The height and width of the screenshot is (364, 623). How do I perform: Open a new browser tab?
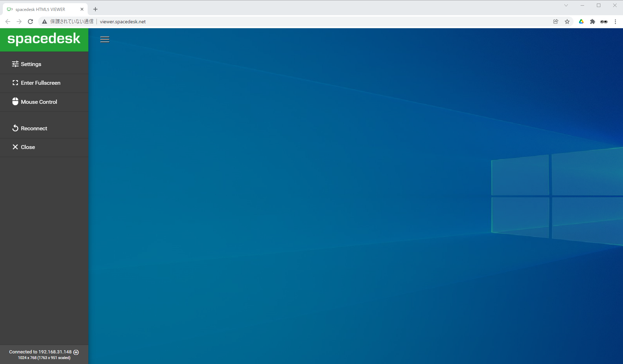pos(95,10)
